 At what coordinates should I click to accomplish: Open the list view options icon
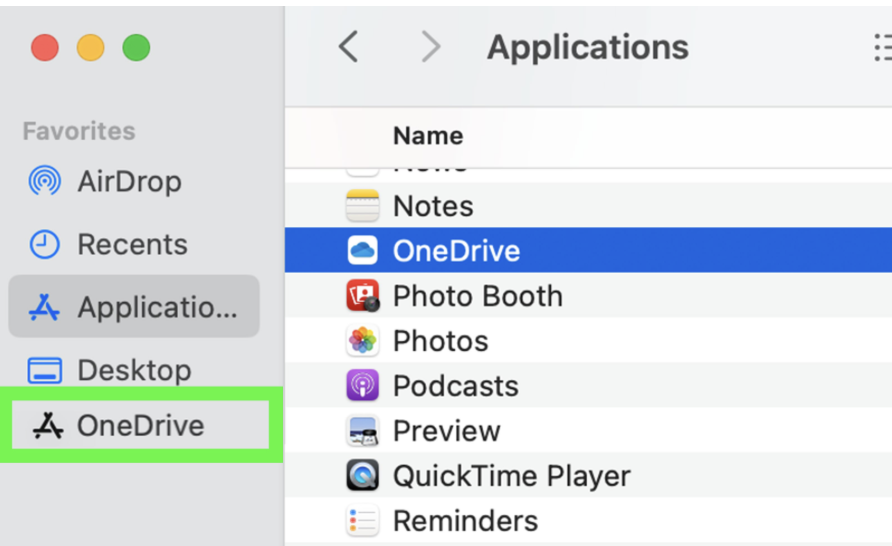tap(883, 47)
